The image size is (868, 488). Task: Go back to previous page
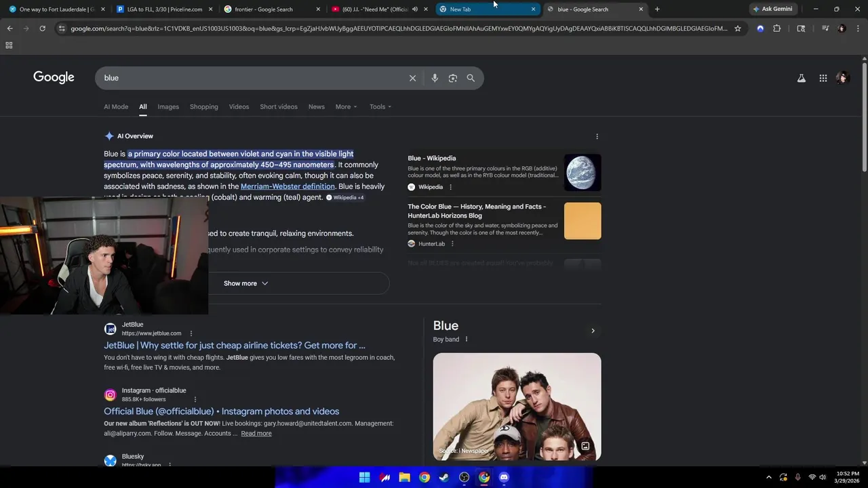coord(9,28)
